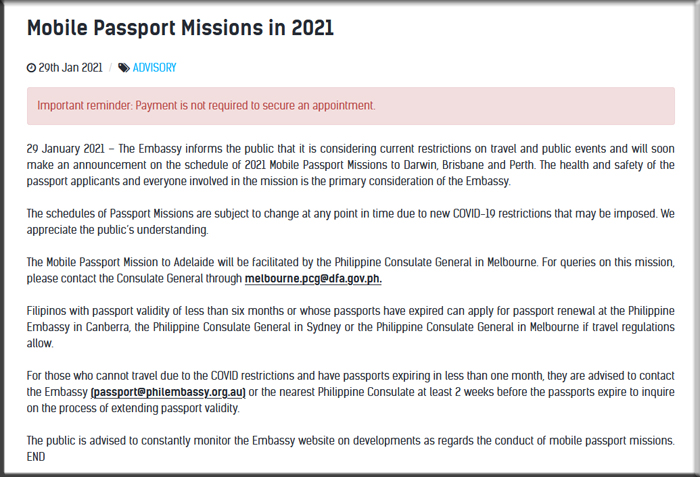Click the paragraph about schedules subject to change
The height and width of the screenshot is (477, 700).
[x=350, y=221]
